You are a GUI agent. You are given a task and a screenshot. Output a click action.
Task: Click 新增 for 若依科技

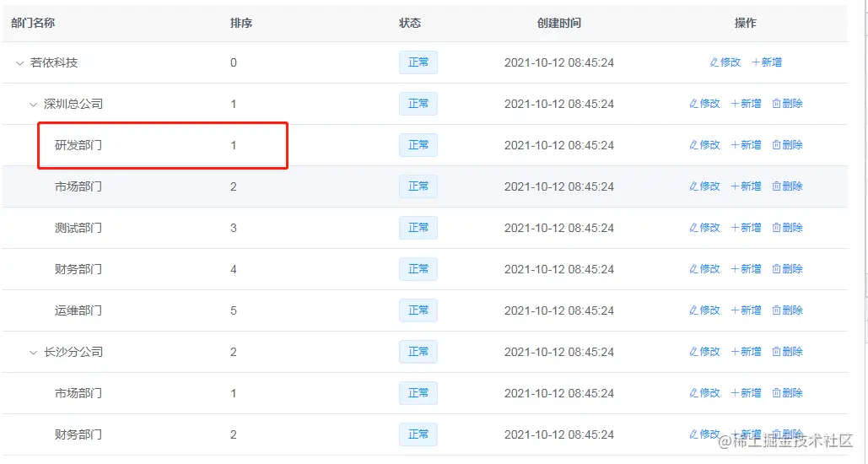click(x=767, y=62)
